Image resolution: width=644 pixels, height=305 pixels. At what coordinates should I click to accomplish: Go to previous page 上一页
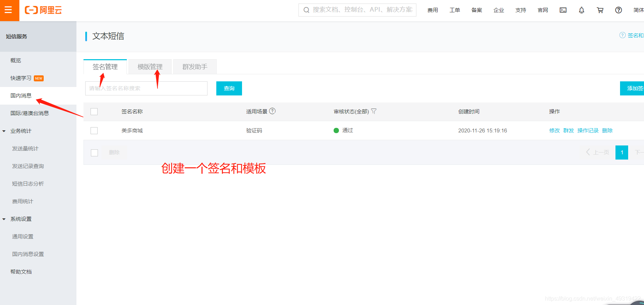597,152
